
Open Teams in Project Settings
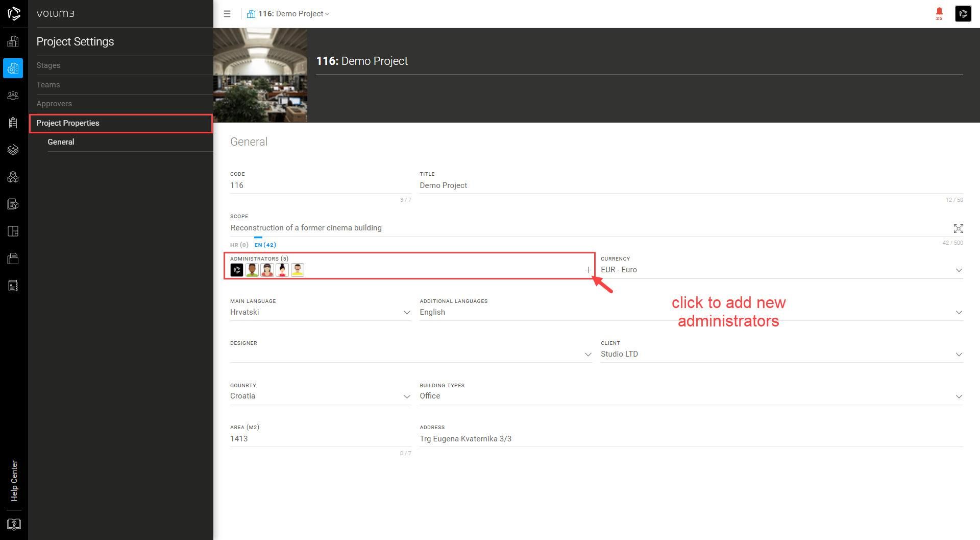click(x=48, y=85)
